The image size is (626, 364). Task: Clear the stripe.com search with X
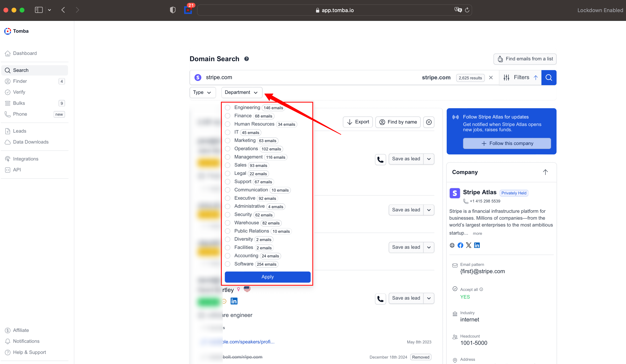click(x=491, y=78)
